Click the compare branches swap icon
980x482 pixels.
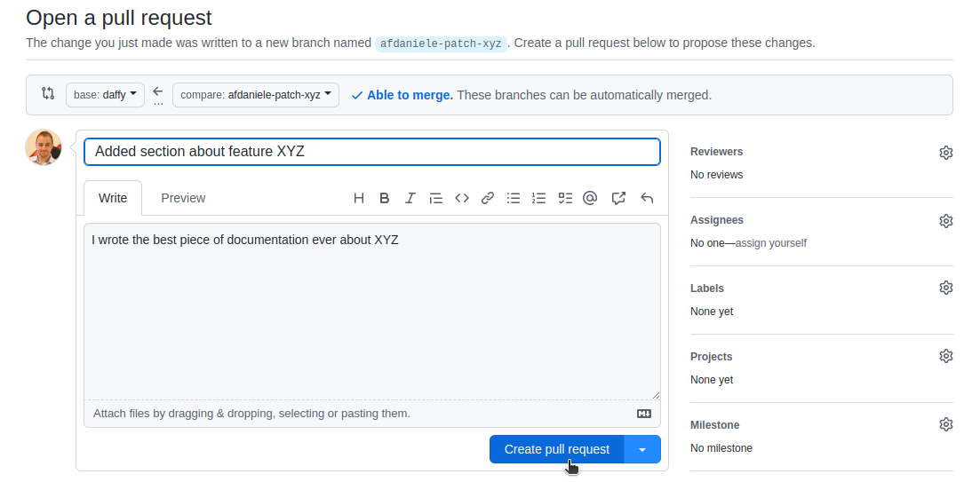click(48, 94)
